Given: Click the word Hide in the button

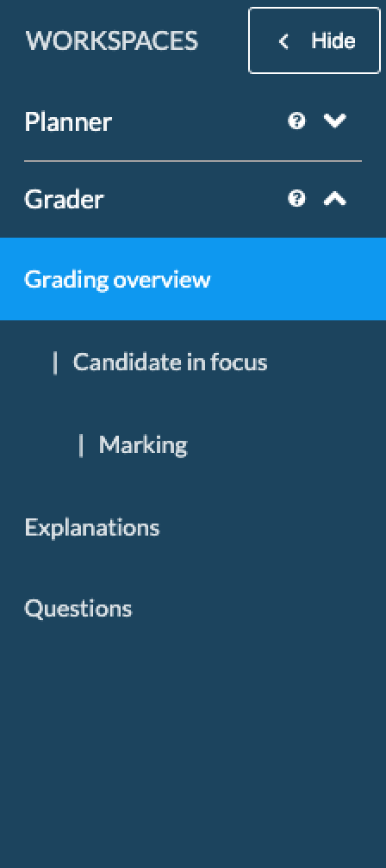Looking at the screenshot, I should pyautogui.click(x=333, y=41).
